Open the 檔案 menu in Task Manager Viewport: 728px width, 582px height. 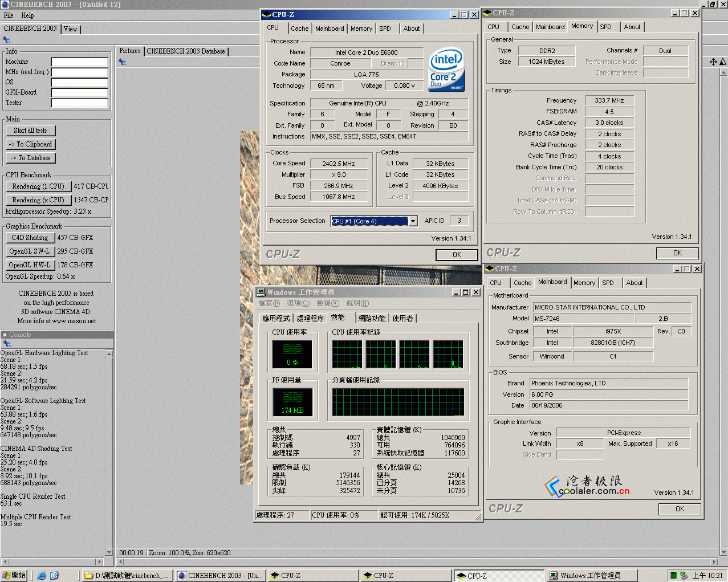[x=269, y=303]
